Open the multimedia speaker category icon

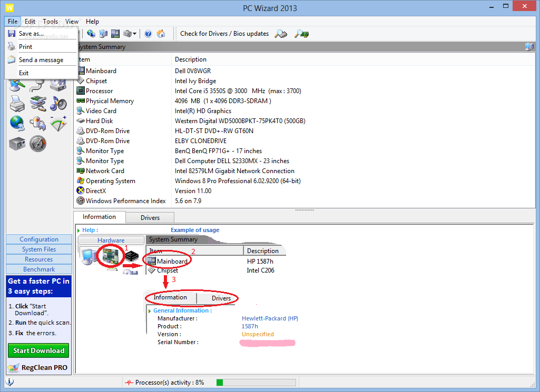click(x=58, y=103)
